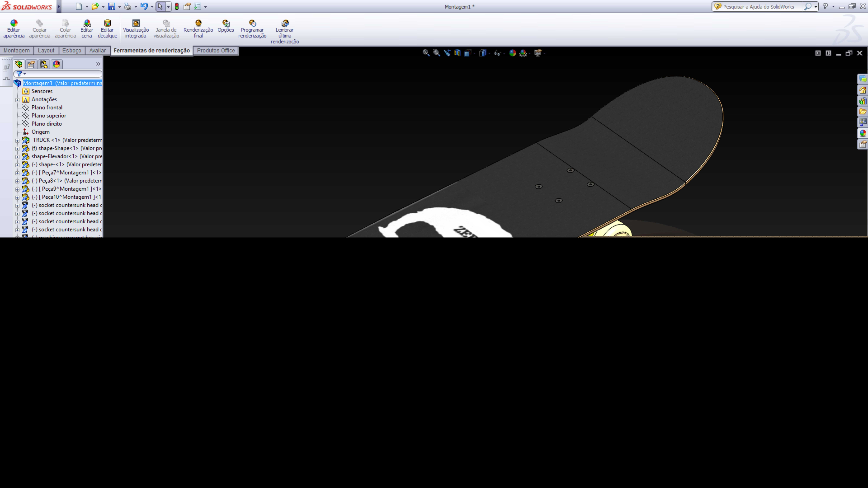This screenshot has width=868, height=488.
Task: Click the Open file folder icon
Action: pos(95,6)
